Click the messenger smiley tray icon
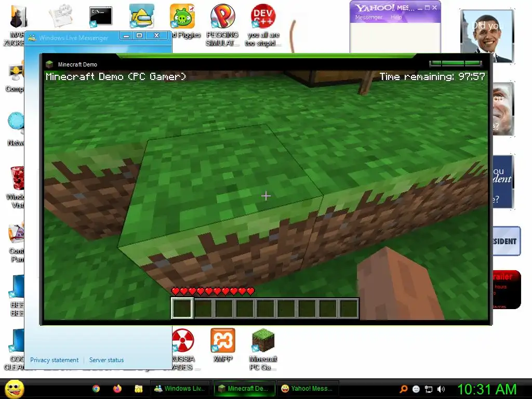 [416, 389]
